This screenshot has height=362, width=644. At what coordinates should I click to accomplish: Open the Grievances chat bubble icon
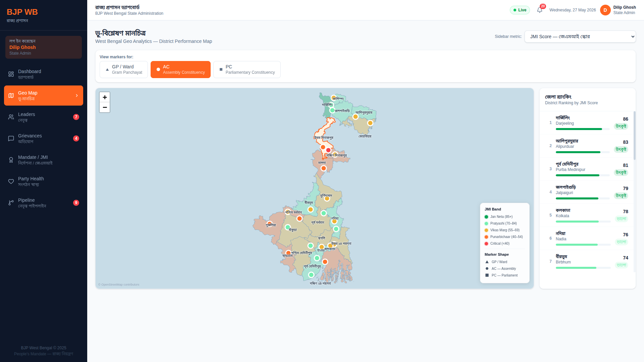[11, 138]
